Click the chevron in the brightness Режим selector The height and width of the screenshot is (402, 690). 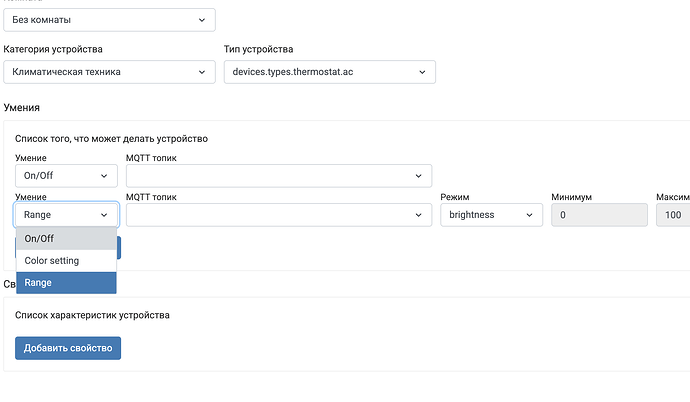(527, 214)
